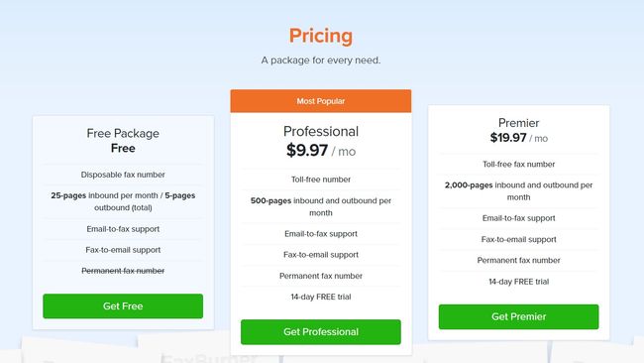Click the $9.97 per month price

click(x=321, y=151)
